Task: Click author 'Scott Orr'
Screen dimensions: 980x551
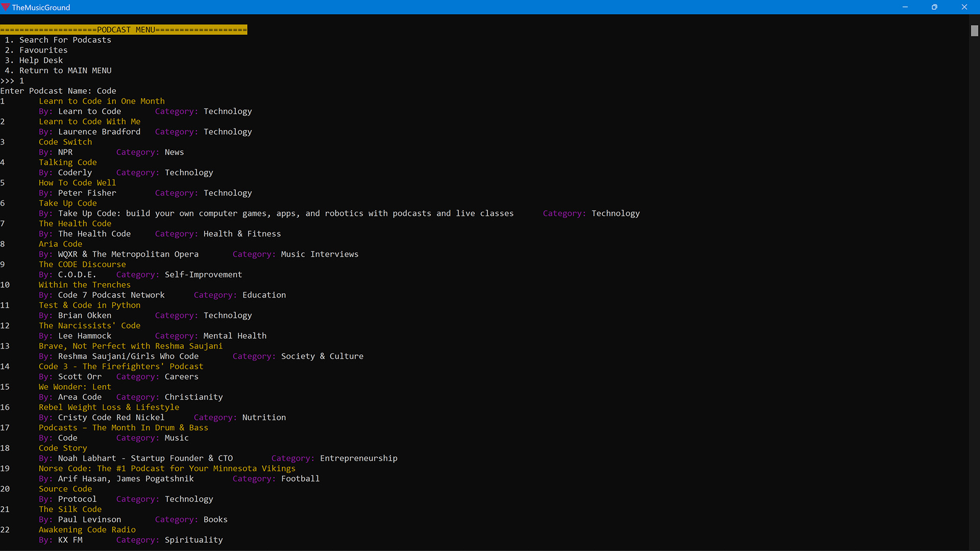Action: click(x=80, y=377)
